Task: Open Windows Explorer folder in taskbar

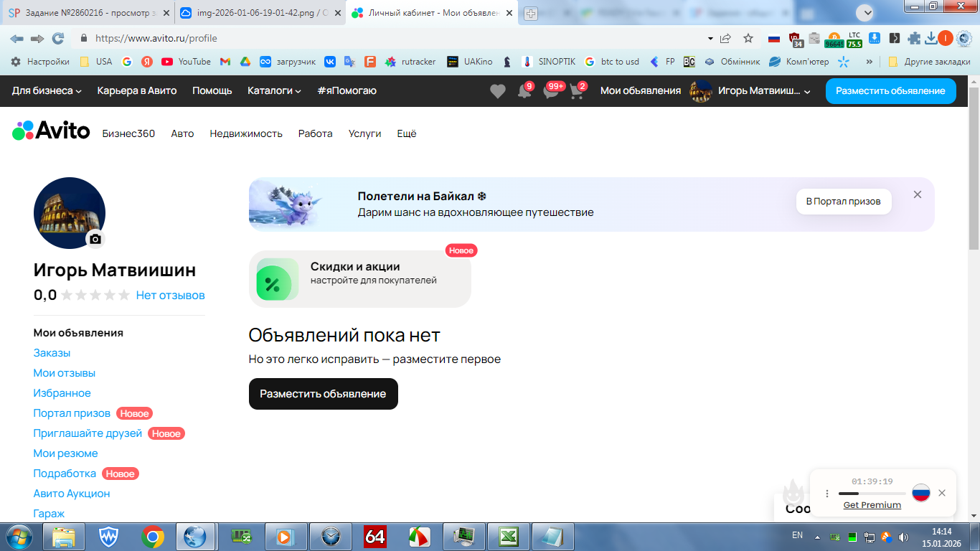Action: (64, 536)
